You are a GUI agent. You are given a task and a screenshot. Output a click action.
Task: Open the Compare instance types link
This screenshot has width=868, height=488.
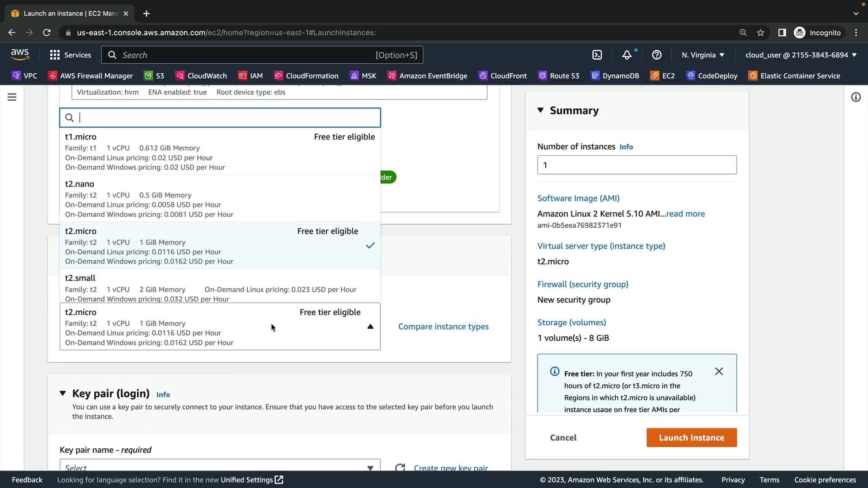[x=443, y=327]
